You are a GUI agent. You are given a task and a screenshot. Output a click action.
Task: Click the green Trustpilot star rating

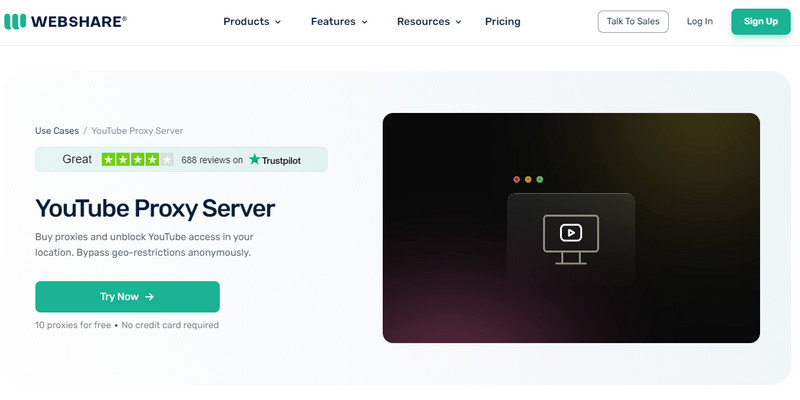tap(136, 159)
